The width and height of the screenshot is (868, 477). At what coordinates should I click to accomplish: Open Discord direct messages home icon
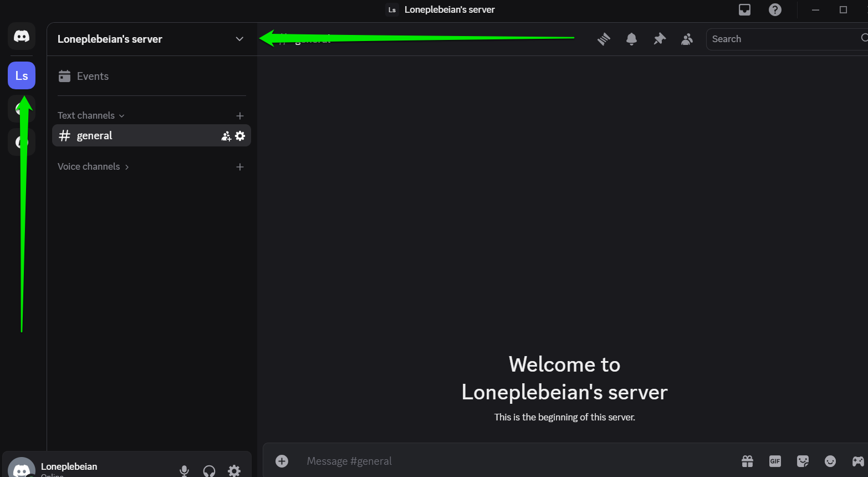(x=22, y=37)
